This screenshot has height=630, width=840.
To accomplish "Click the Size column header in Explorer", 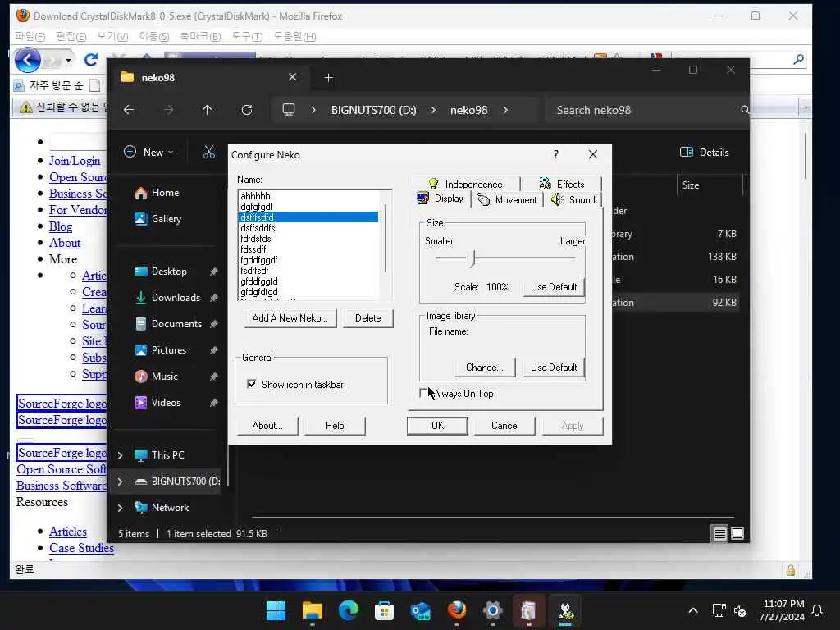I will click(709, 185).
